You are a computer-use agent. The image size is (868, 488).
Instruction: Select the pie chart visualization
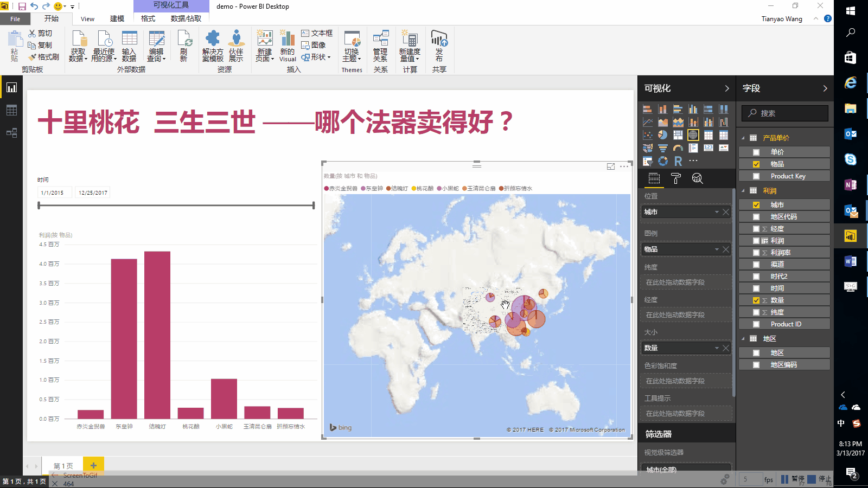(x=663, y=135)
